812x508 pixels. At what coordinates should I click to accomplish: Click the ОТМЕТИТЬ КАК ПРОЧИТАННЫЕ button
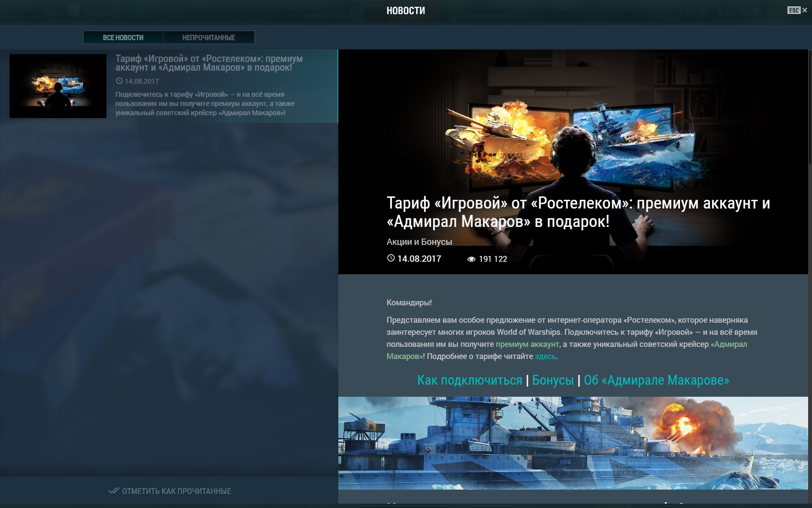169,491
